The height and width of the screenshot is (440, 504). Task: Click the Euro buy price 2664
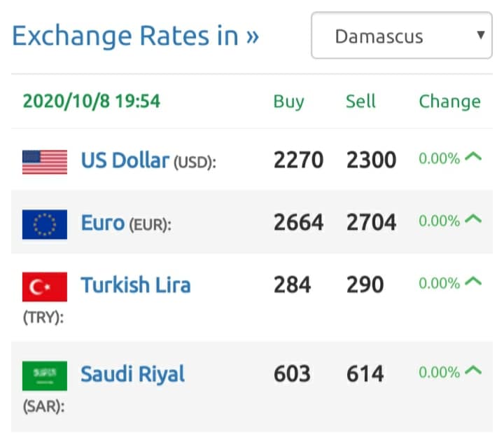(x=298, y=222)
